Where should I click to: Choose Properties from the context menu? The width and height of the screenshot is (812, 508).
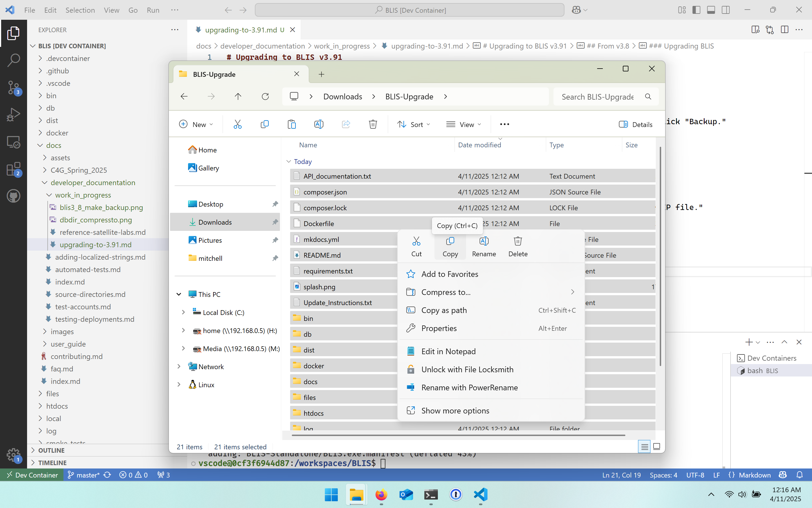[491, 328]
